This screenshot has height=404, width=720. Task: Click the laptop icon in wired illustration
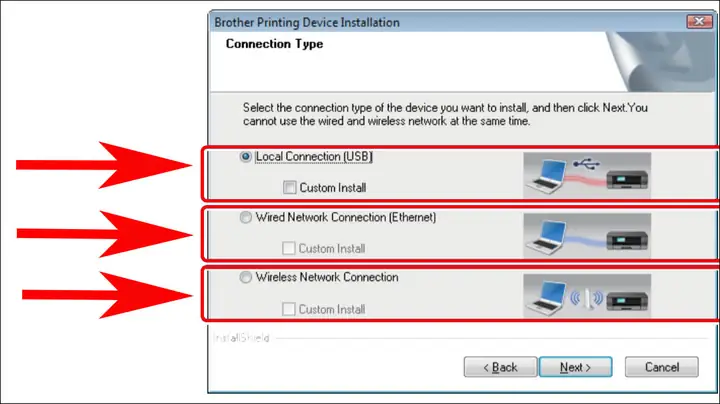click(x=546, y=237)
